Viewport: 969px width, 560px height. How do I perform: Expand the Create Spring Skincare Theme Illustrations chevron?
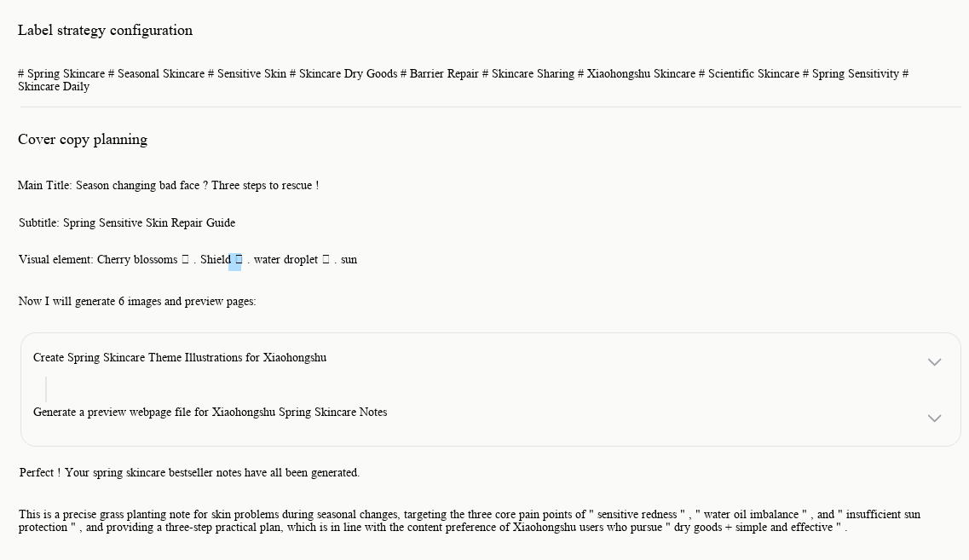click(934, 362)
